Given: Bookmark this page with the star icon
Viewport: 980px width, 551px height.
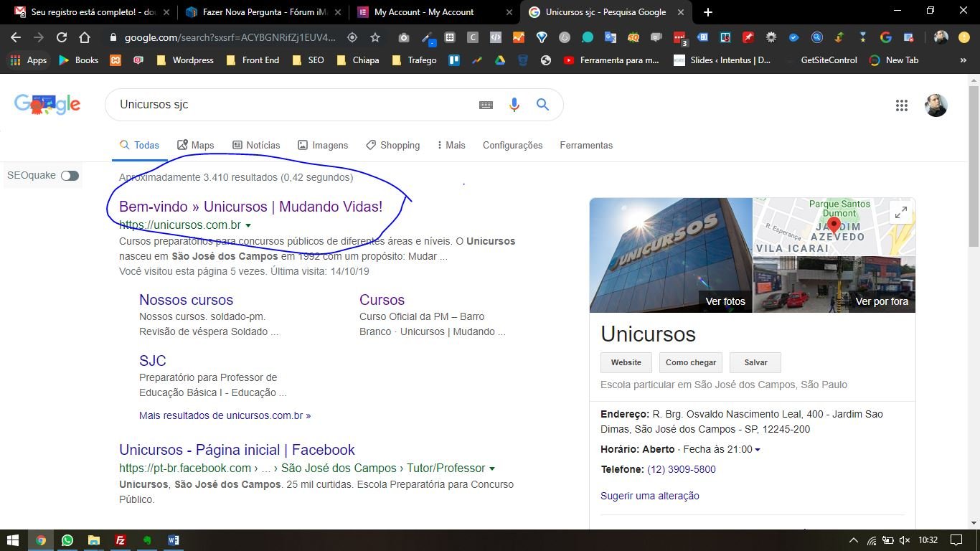Looking at the screenshot, I should (375, 37).
